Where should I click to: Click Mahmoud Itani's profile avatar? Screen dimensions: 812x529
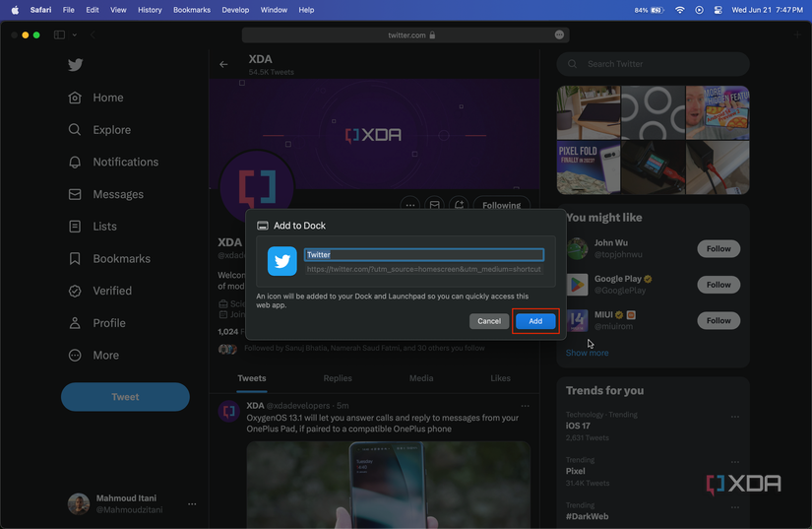click(x=79, y=503)
